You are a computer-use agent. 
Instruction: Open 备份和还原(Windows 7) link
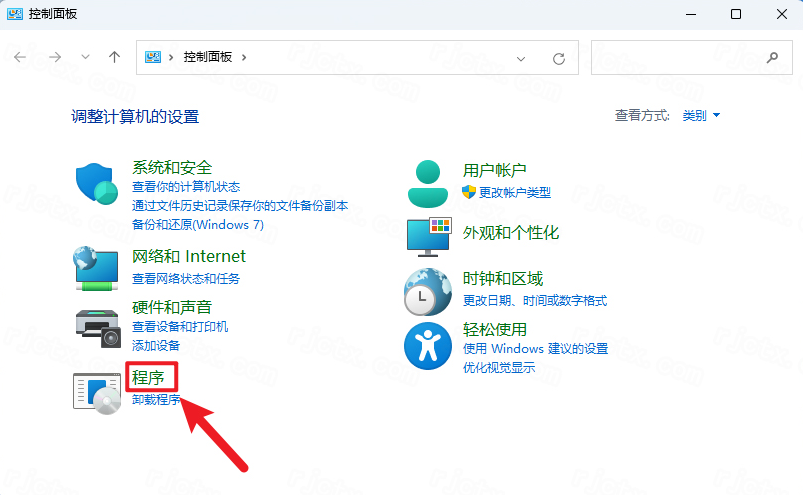pyautogui.click(x=198, y=225)
